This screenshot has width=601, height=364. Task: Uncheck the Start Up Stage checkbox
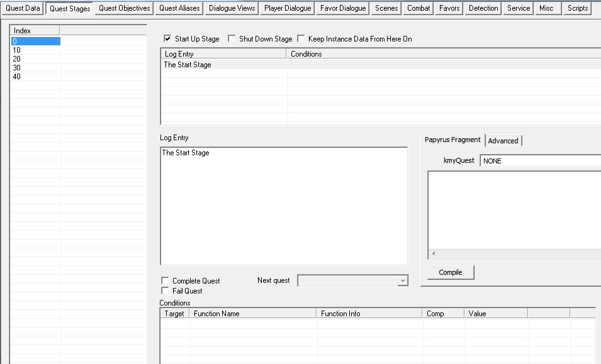click(x=167, y=39)
